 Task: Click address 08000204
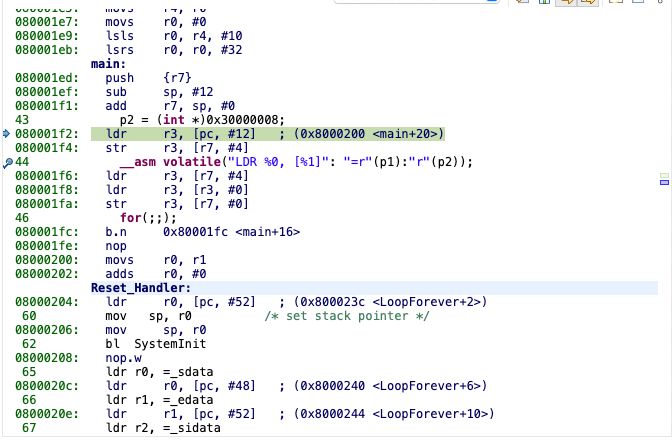(47, 302)
